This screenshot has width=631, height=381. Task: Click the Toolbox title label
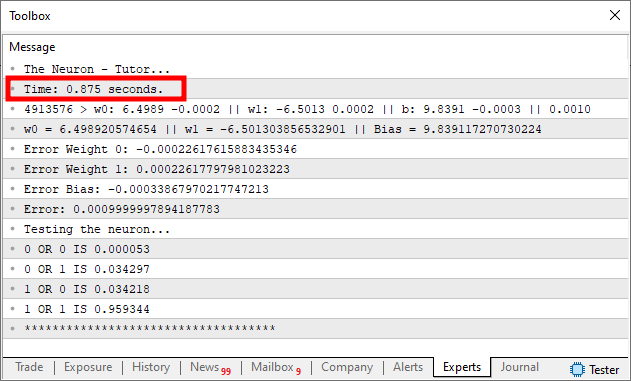point(30,16)
